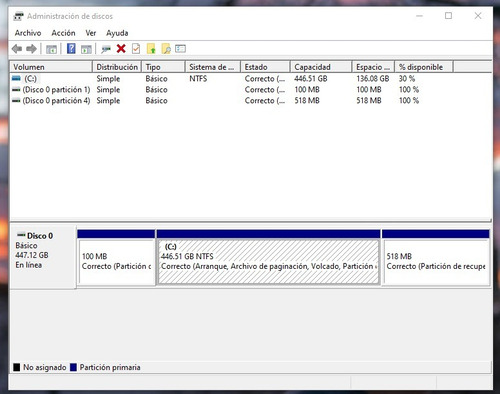Click the black No asignado legend swatch
The height and width of the screenshot is (394, 500).
pyautogui.click(x=17, y=367)
